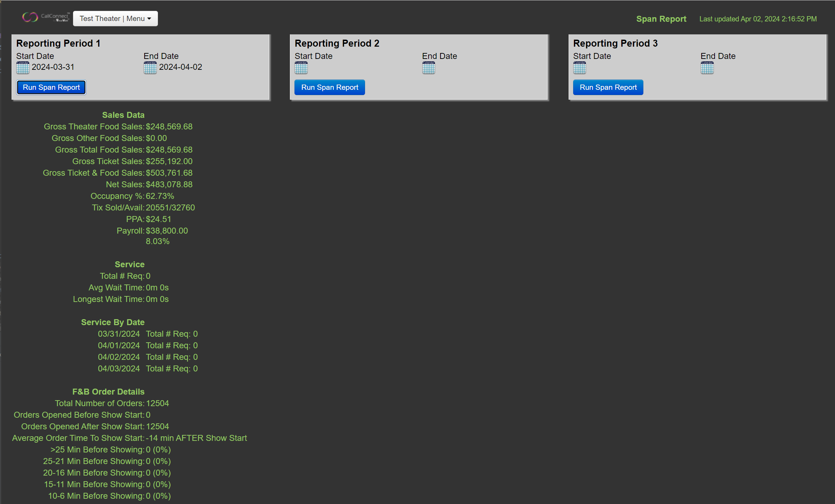Run Span Report for Reporting Period 2
The height and width of the screenshot is (504, 835).
(x=330, y=87)
